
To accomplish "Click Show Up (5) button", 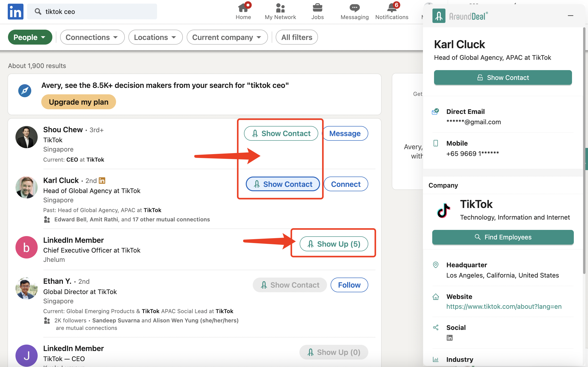I will pyautogui.click(x=334, y=244).
